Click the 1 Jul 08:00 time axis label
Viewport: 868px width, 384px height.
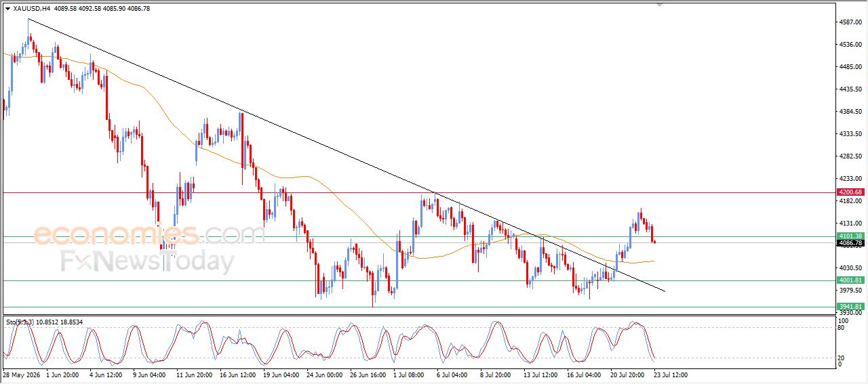[x=408, y=374]
